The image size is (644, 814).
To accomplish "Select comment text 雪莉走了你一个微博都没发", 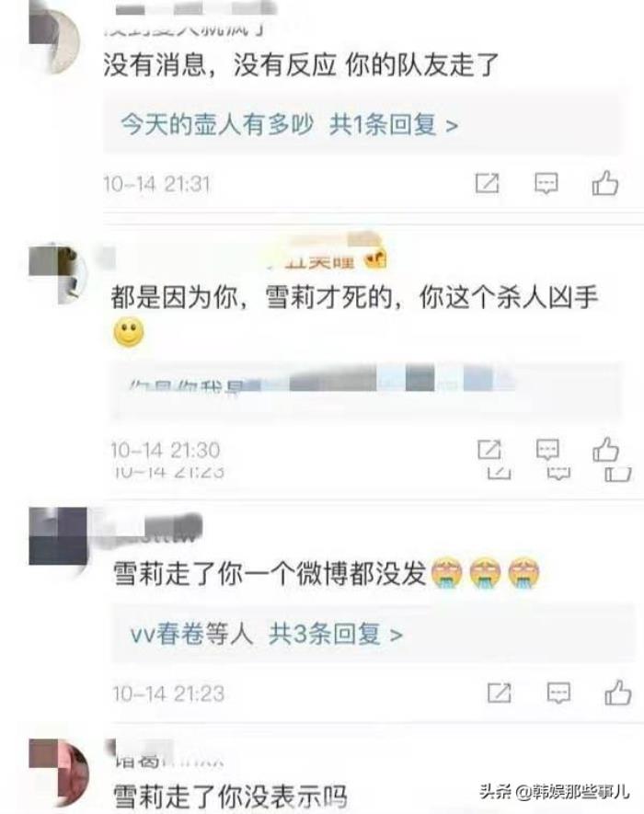I will point(270,574).
